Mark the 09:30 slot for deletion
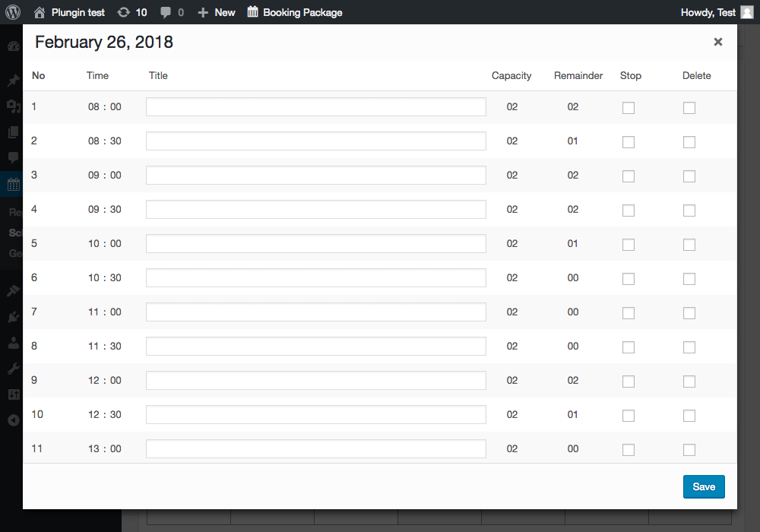The width and height of the screenshot is (760, 532). (689, 211)
